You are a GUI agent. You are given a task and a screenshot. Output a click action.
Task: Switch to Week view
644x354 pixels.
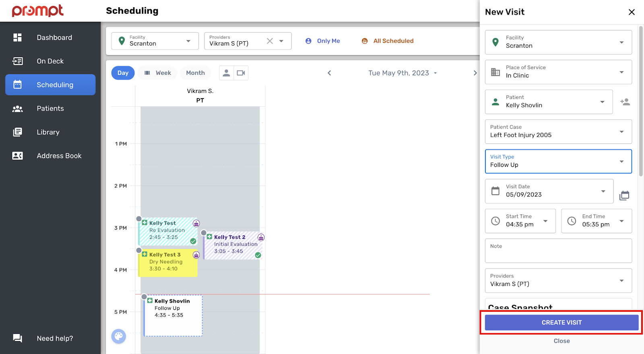coord(158,73)
